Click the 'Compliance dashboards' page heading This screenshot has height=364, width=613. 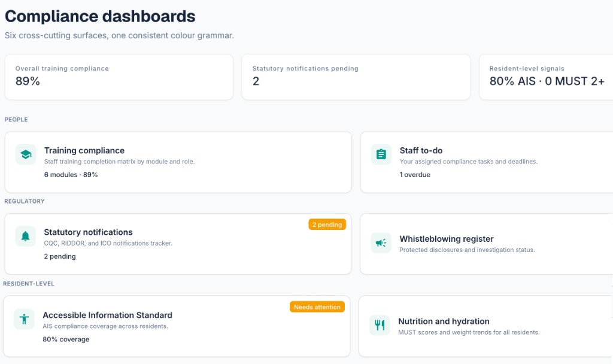click(100, 16)
